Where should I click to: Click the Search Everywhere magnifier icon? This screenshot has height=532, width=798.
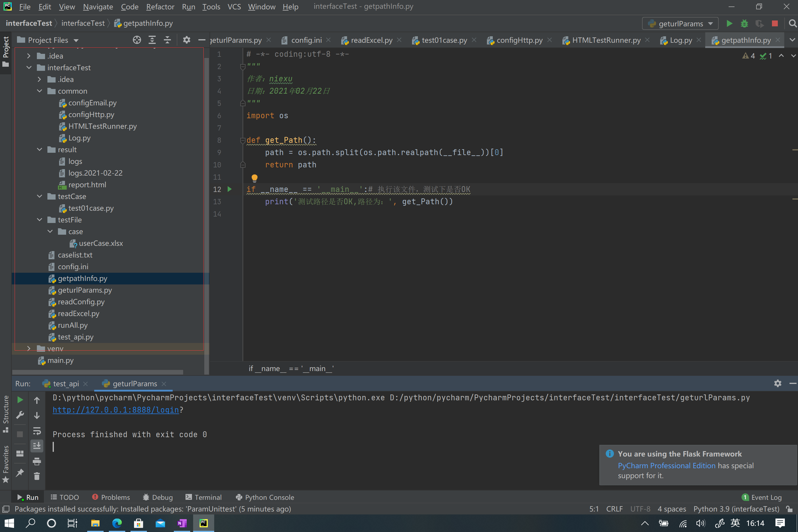pyautogui.click(x=792, y=23)
